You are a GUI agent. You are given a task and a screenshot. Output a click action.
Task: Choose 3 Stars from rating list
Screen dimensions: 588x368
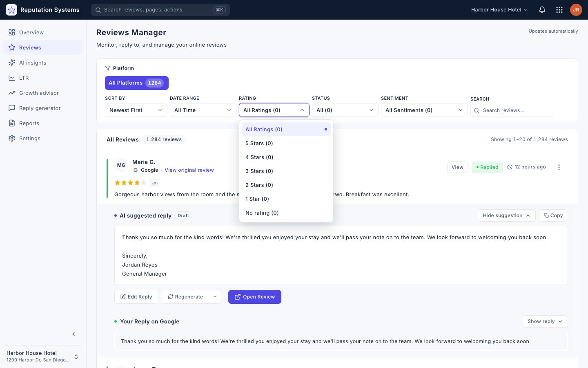click(286, 171)
